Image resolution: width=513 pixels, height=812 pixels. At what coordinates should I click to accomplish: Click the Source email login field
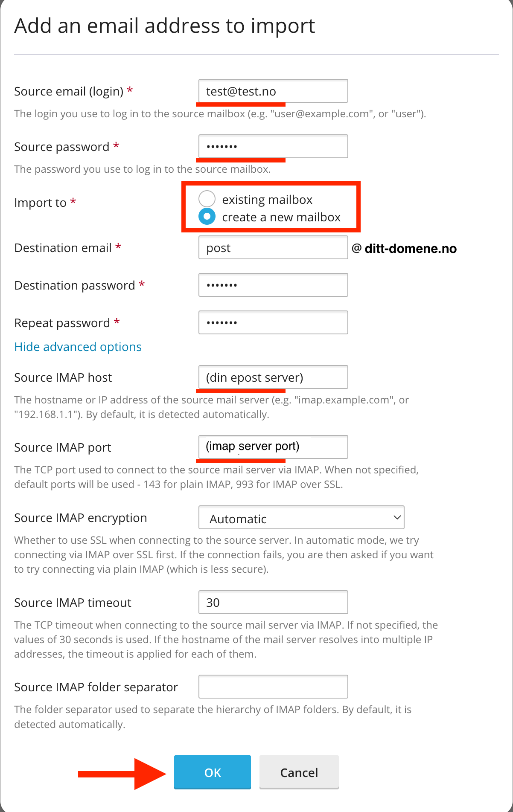coord(273,91)
